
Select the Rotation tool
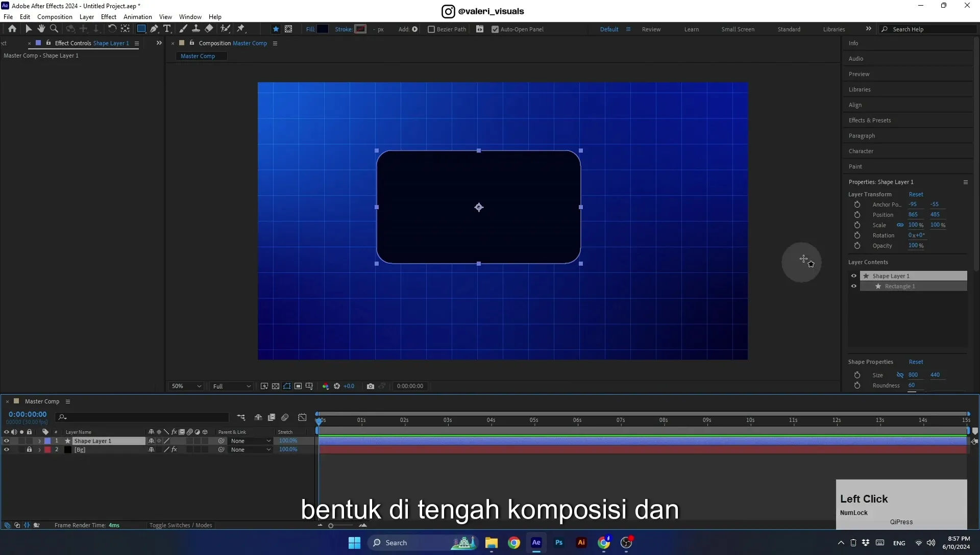[112, 29]
